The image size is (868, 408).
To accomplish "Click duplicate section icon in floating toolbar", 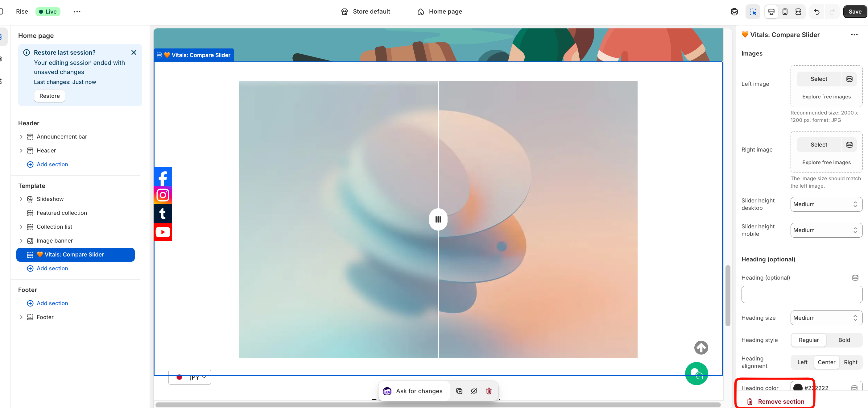I will tap(459, 391).
